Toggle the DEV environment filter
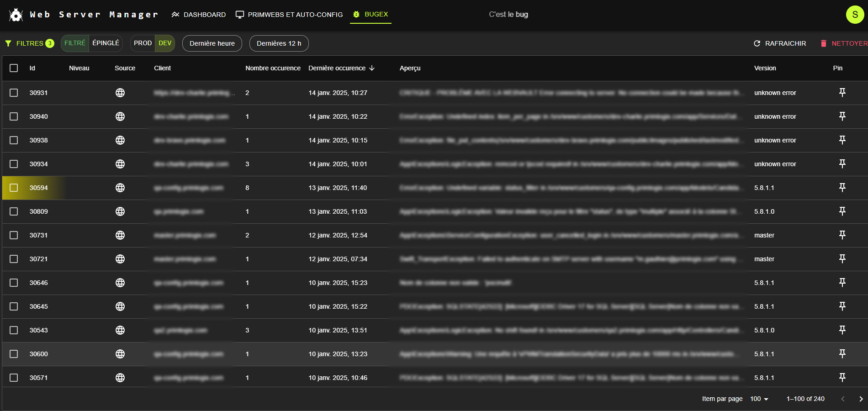The width and height of the screenshot is (868, 411). tap(165, 43)
